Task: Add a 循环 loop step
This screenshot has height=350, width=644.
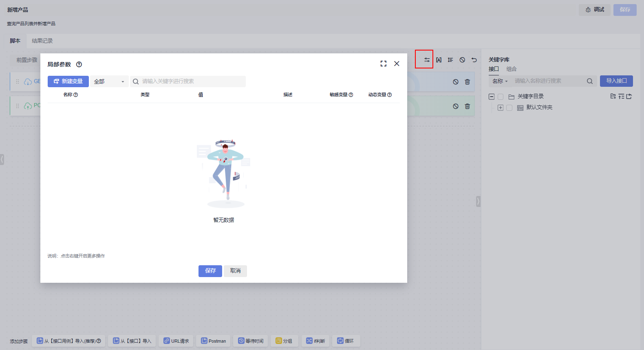Action: pyautogui.click(x=346, y=341)
